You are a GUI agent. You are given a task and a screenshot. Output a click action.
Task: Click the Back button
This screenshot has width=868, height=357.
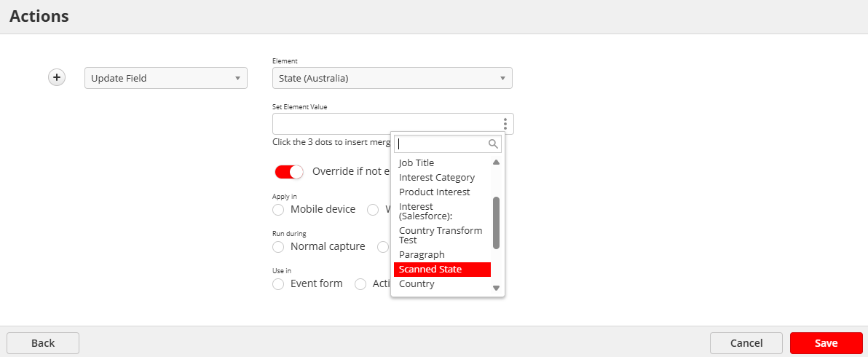tap(43, 343)
